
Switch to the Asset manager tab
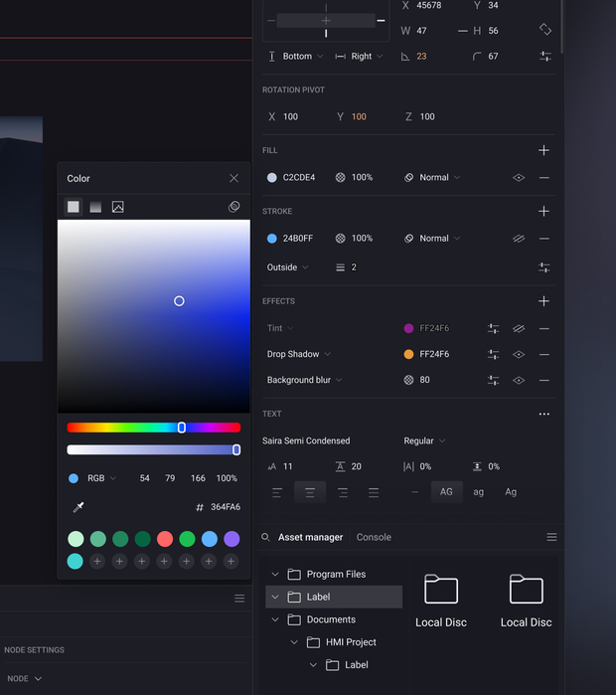point(310,537)
